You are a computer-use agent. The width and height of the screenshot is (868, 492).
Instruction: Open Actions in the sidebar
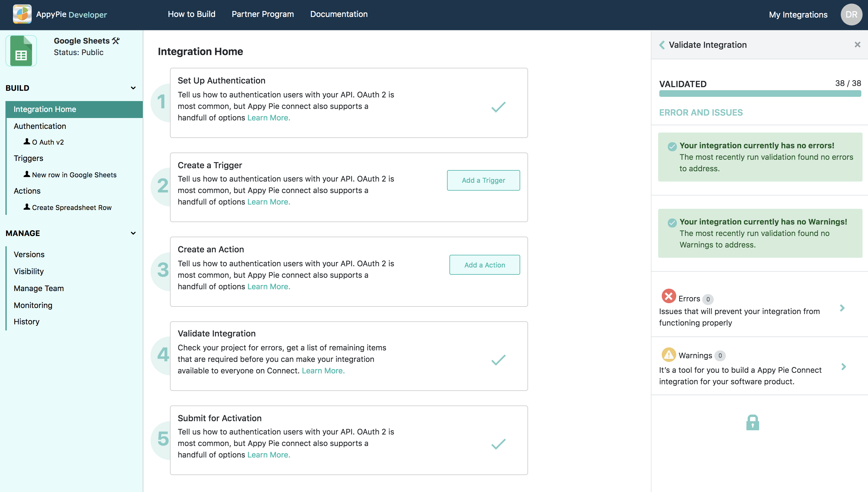27,191
